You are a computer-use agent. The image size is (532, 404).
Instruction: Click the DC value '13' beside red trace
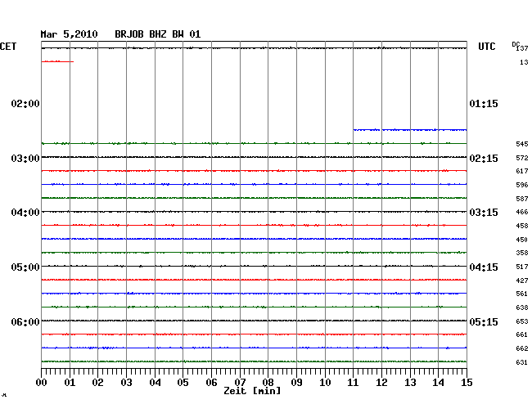pyautogui.click(x=524, y=62)
